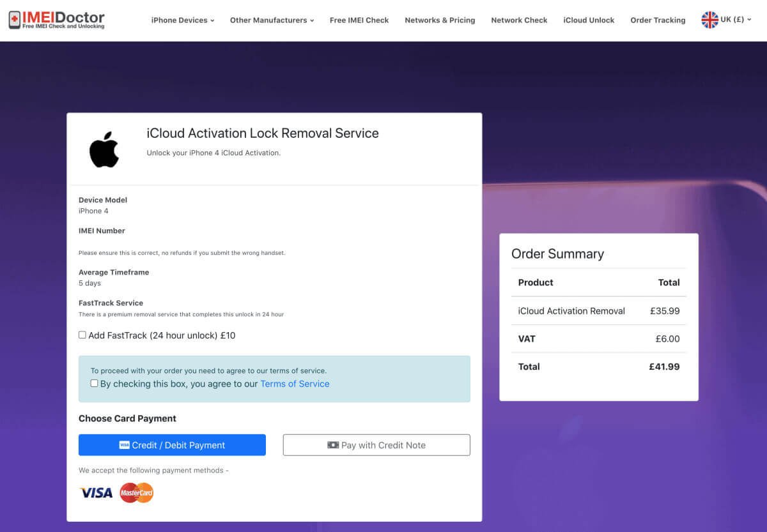Click the IMEI Number label
The image size is (767, 532).
(102, 231)
